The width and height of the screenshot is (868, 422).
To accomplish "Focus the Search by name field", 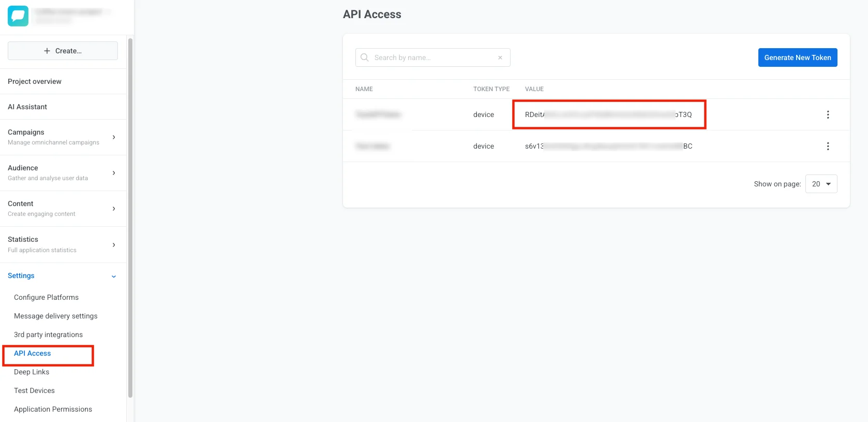I will 433,57.
